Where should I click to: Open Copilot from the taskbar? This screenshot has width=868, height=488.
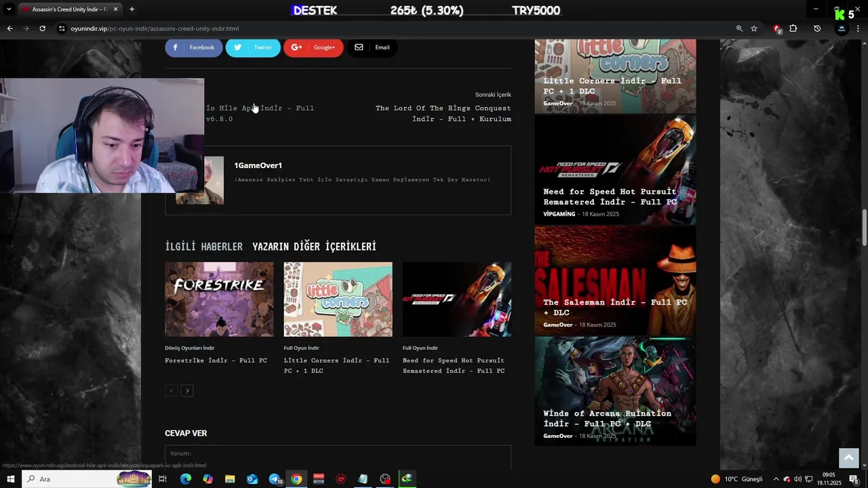tap(208, 479)
